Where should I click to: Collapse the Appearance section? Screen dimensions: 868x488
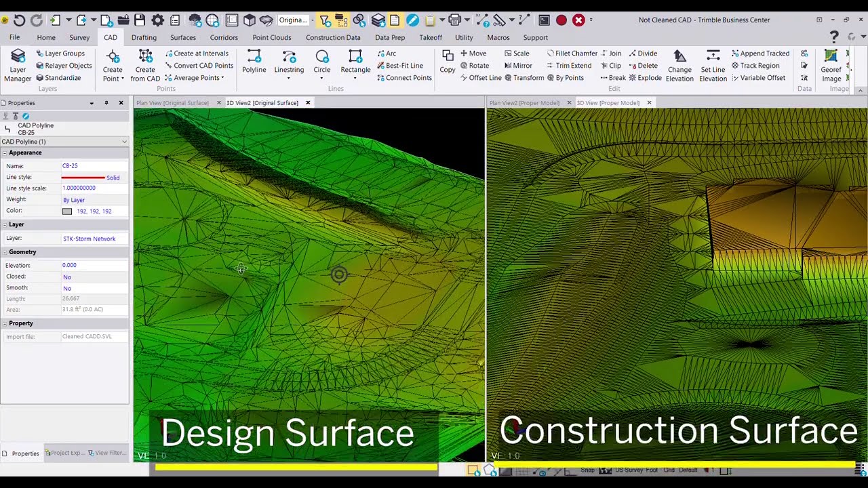(x=5, y=153)
